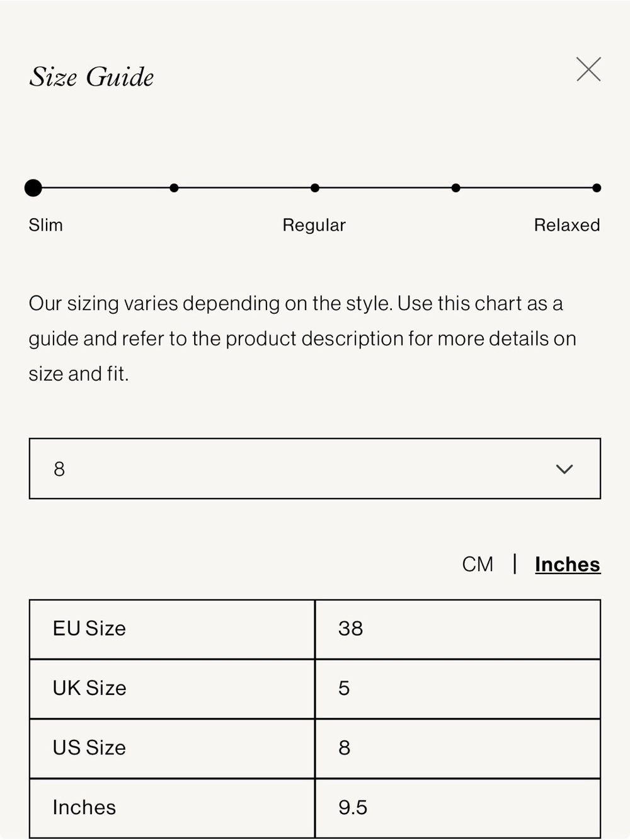Click the Size Guide heading
This screenshot has height=840, width=630.
[92, 77]
